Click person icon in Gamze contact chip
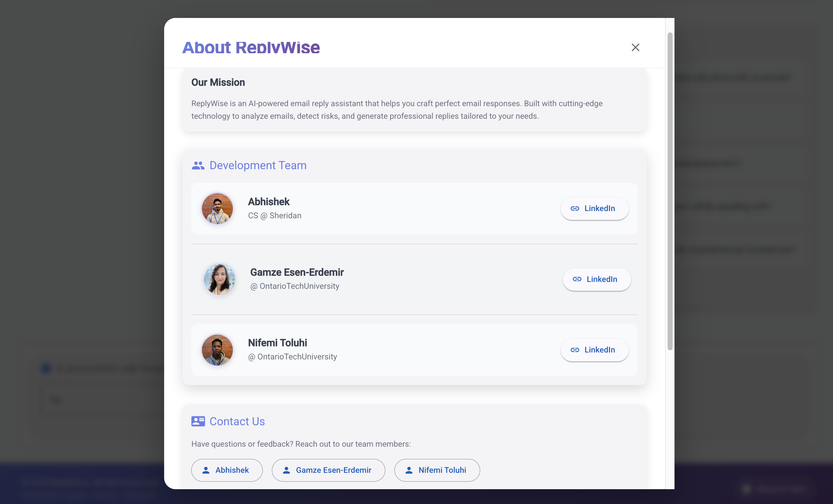Screen dimensions: 833x504 tap(286, 470)
